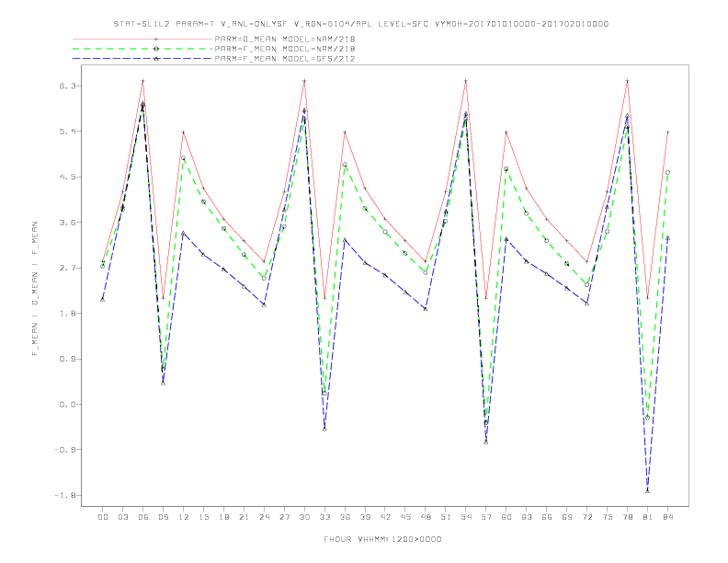Click x-axis tick label 18

[x=223, y=517]
